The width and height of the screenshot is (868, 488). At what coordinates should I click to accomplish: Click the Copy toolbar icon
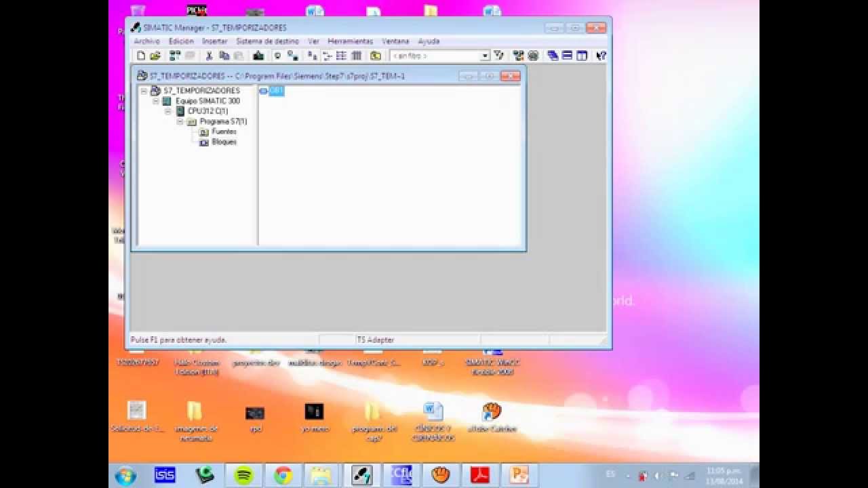224,56
